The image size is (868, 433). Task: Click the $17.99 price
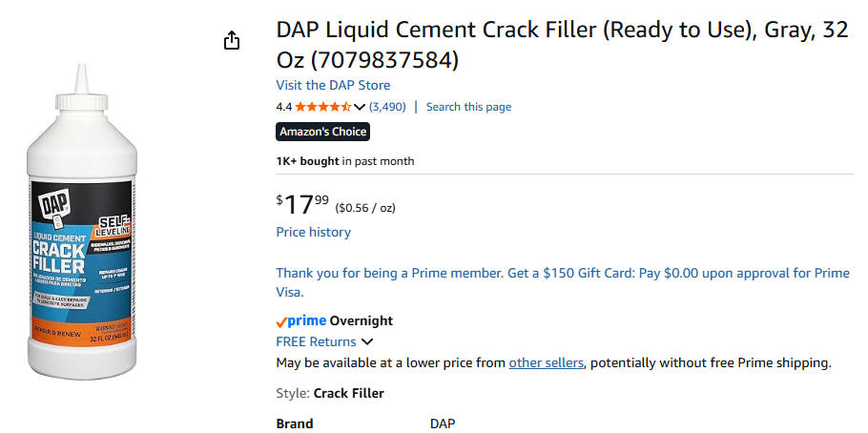[302, 203]
